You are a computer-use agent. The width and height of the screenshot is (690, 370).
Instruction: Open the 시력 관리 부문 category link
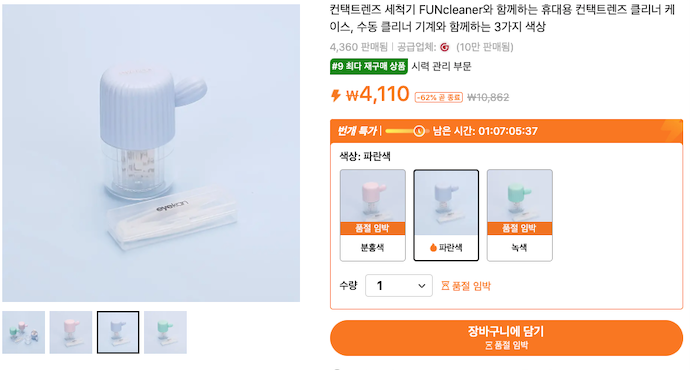[441, 66]
